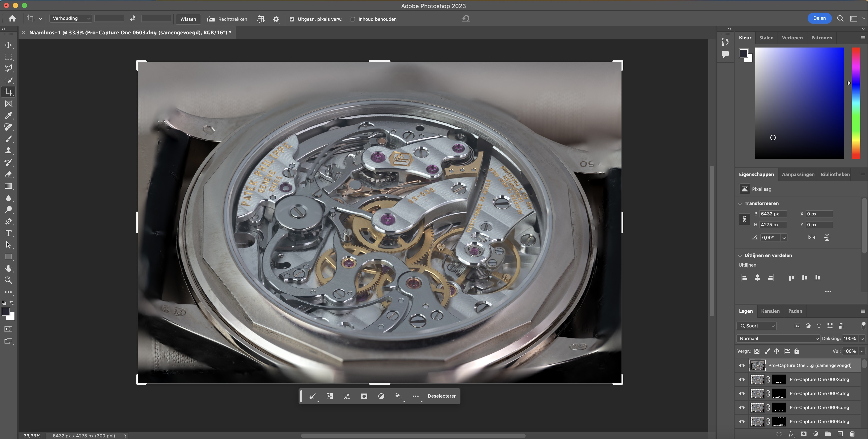Select the Rectangular Marquee tool
Viewport: 868px width, 439px height.
[8, 57]
